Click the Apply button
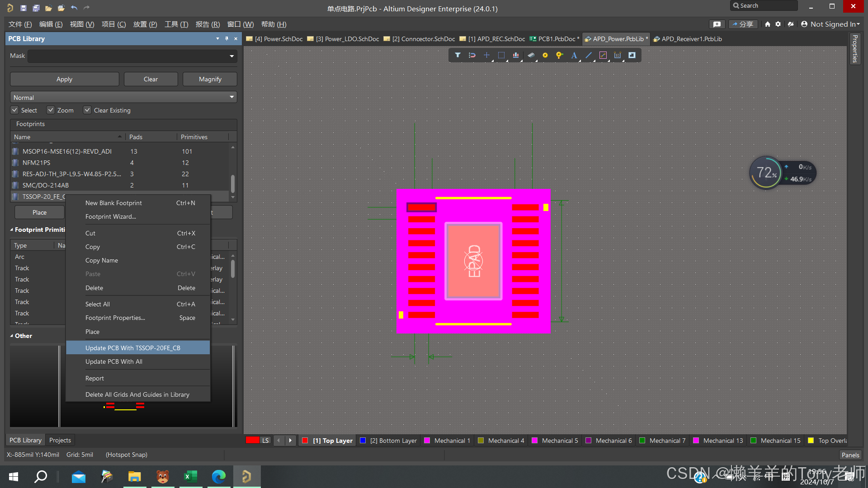Image resolution: width=868 pixels, height=488 pixels. click(x=64, y=79)
